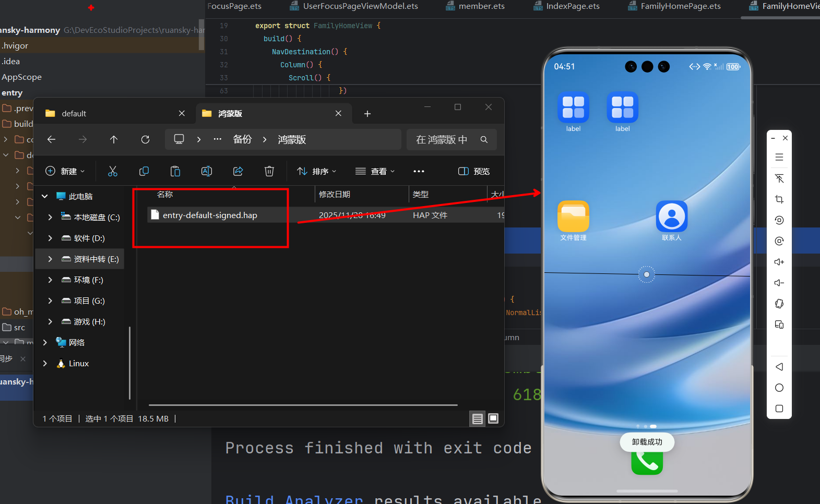The width and height of the screenshot is (820, 504).
Task: Click the Cut scissors icon in Explorer toolbar
Action: click(x=113, y=171)
